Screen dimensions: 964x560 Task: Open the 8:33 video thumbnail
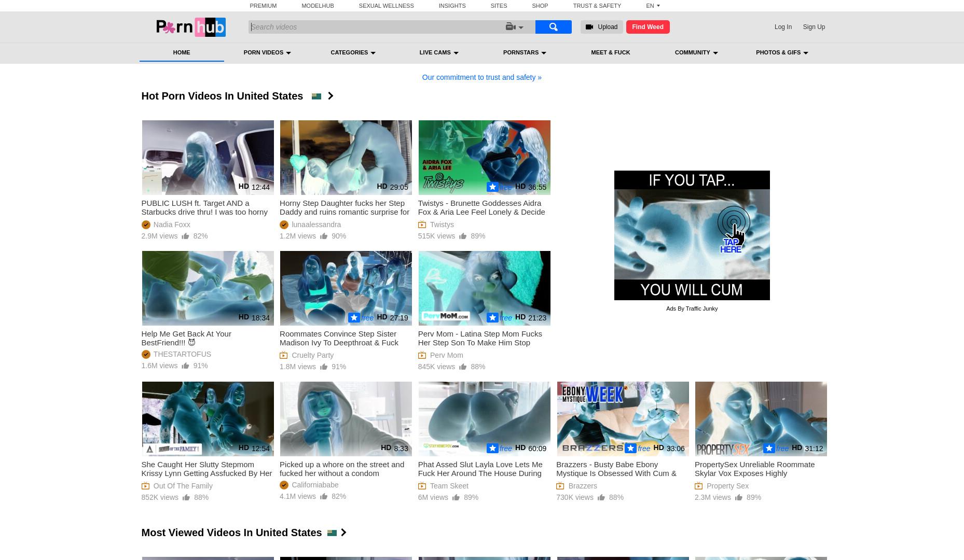pyautogui.click(x=346, y=419)
